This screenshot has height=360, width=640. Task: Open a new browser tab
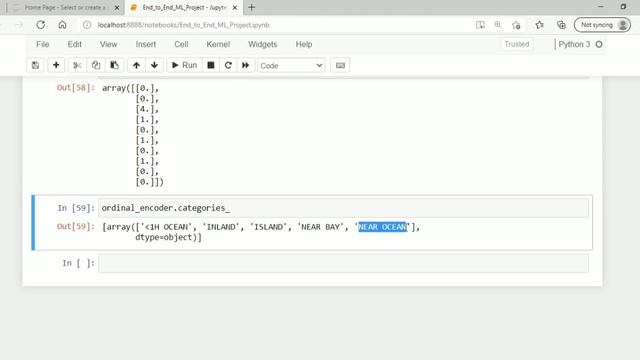[251, 7]
